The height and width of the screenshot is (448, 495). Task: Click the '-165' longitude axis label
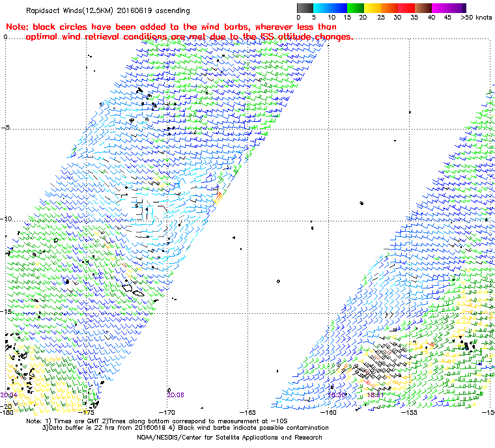[x=247, y=412]
